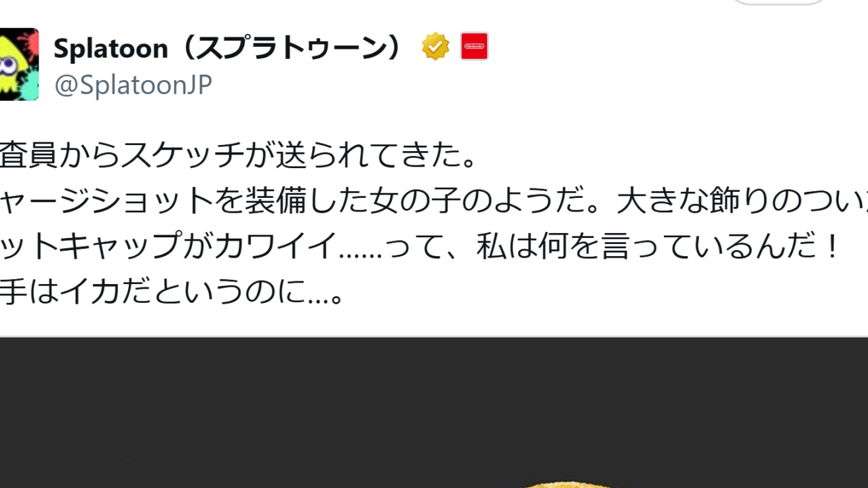This screenshot has width=868, height=488.
Task: Click the tweet line with ットキャップがカワイイ
Action: point(420,247)
